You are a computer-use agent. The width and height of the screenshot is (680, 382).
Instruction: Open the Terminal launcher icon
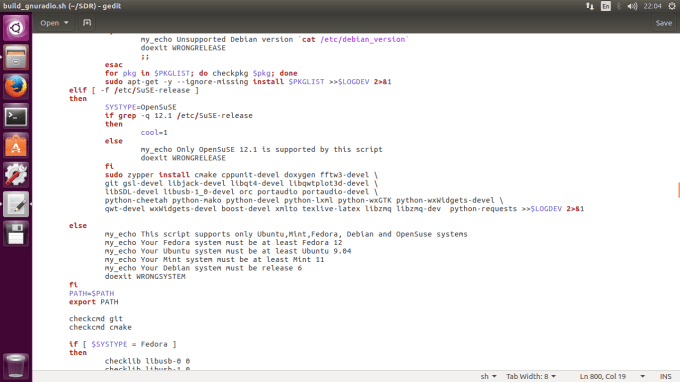(16, 116)
